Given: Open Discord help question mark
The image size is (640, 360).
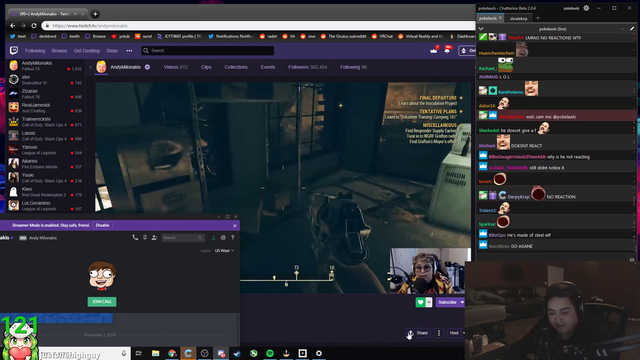Looking at the screenshot, I should coord(233,237).
